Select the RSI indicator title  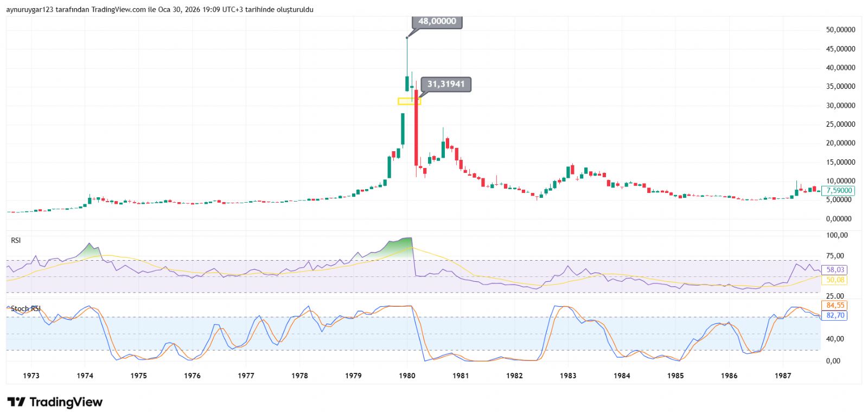pos(16,240)
